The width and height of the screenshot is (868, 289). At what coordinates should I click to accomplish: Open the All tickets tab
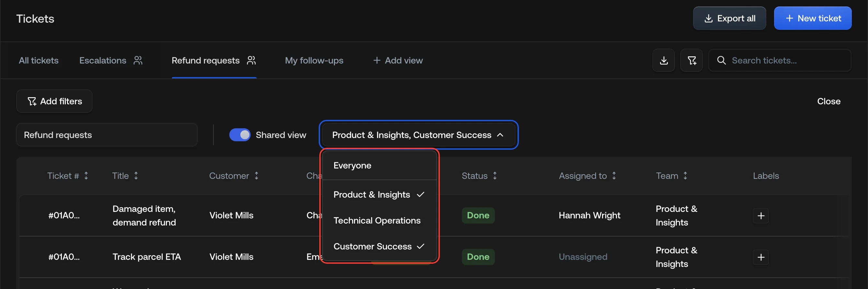(x=39, y=60)
